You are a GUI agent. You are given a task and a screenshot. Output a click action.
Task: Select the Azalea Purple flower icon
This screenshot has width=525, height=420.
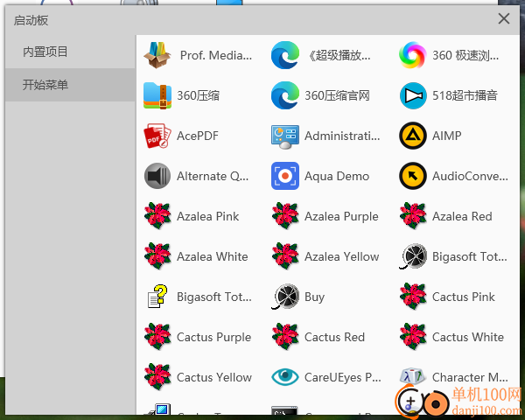click(285, 216)
